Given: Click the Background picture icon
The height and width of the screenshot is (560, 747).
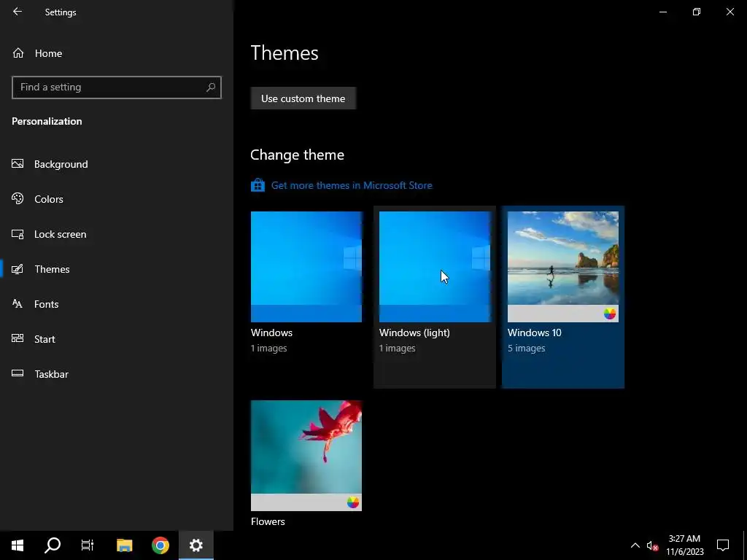Looking at the screenshot, I should coord(18,164).
